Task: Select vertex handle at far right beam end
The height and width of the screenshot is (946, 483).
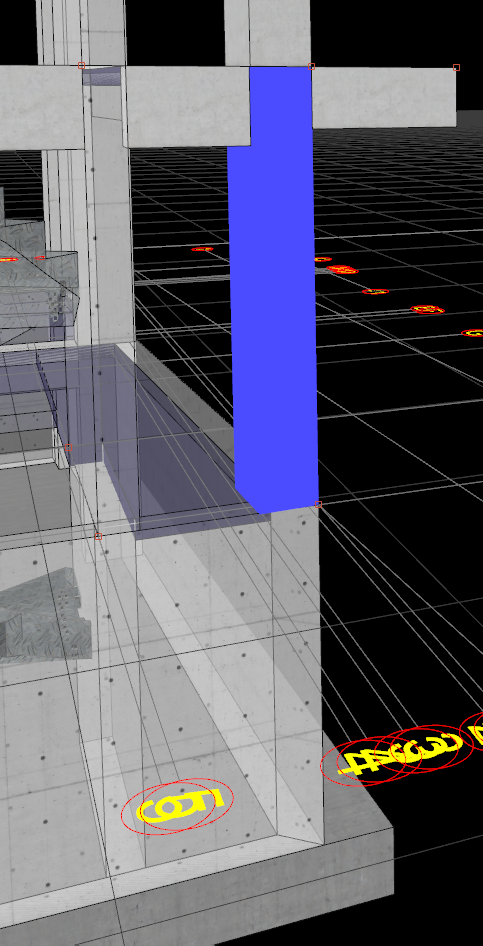Action: (x=456, y=68)
